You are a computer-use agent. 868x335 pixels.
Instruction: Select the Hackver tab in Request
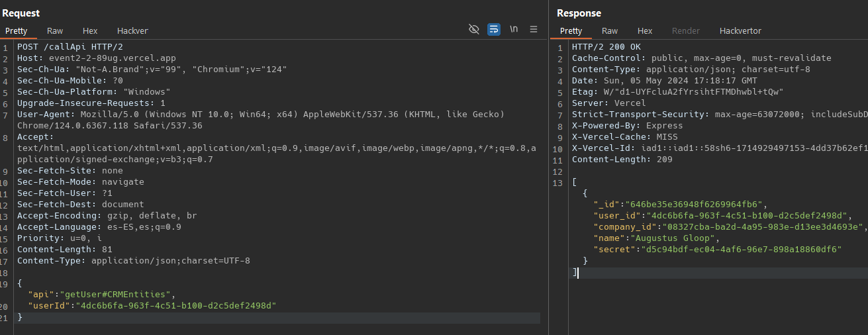click(132, 30)
